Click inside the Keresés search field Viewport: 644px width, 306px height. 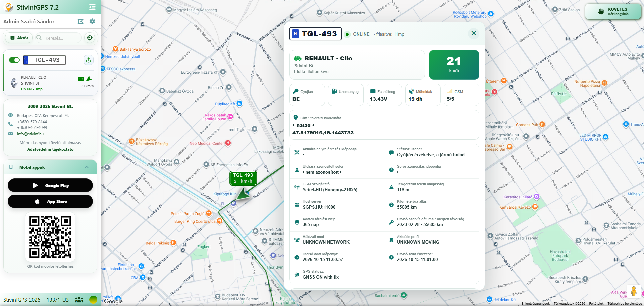(x=58, y=38)
